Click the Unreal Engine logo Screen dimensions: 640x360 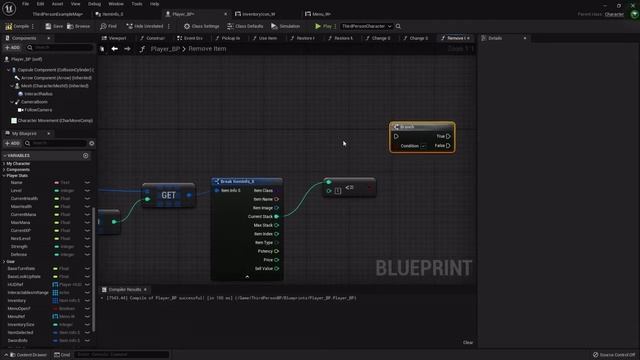click(9, 9)
